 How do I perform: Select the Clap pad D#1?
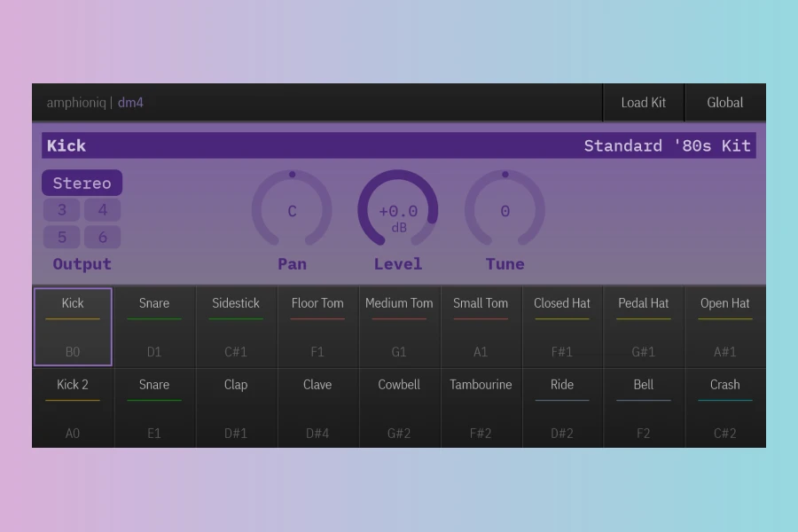pos(236,408)
